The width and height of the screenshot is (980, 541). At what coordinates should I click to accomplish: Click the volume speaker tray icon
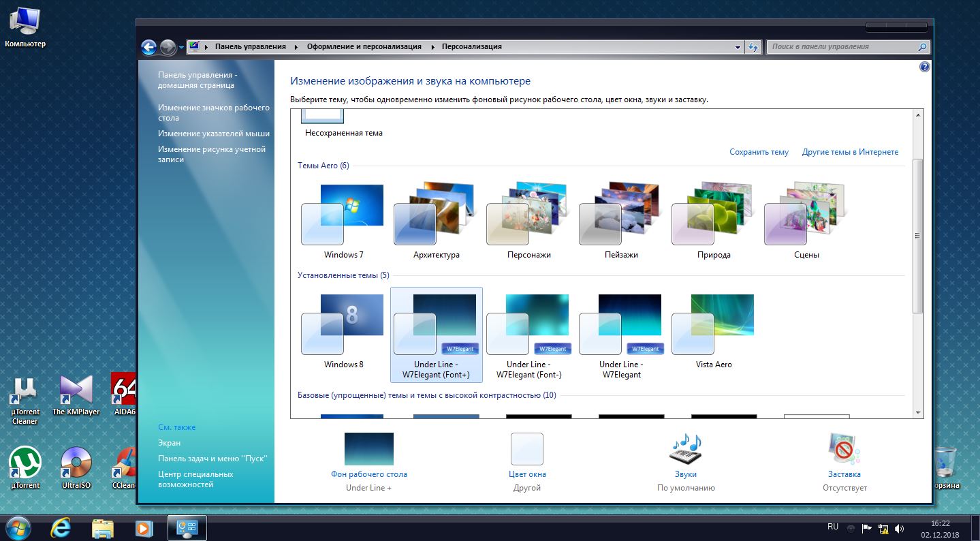(x=899, y=528)
